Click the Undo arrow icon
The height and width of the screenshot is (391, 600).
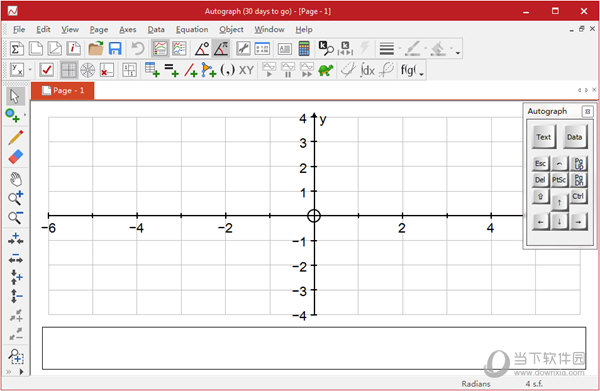137,49
